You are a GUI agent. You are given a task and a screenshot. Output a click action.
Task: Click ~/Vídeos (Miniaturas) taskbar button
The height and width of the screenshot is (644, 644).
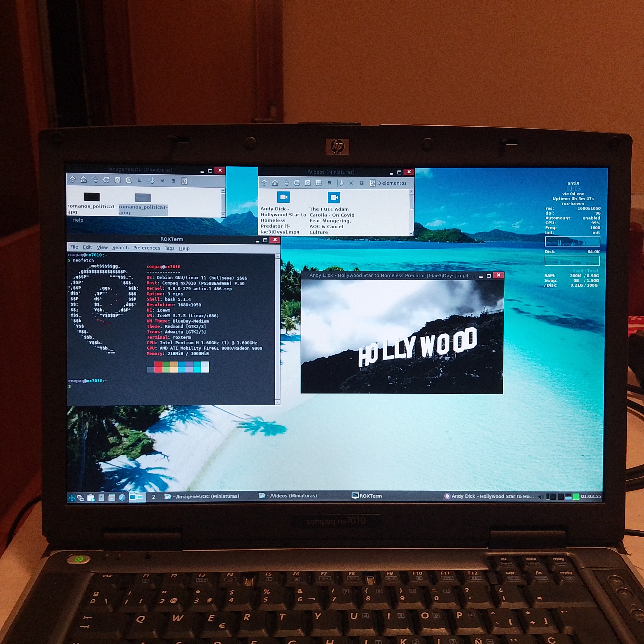click(288, 496)
